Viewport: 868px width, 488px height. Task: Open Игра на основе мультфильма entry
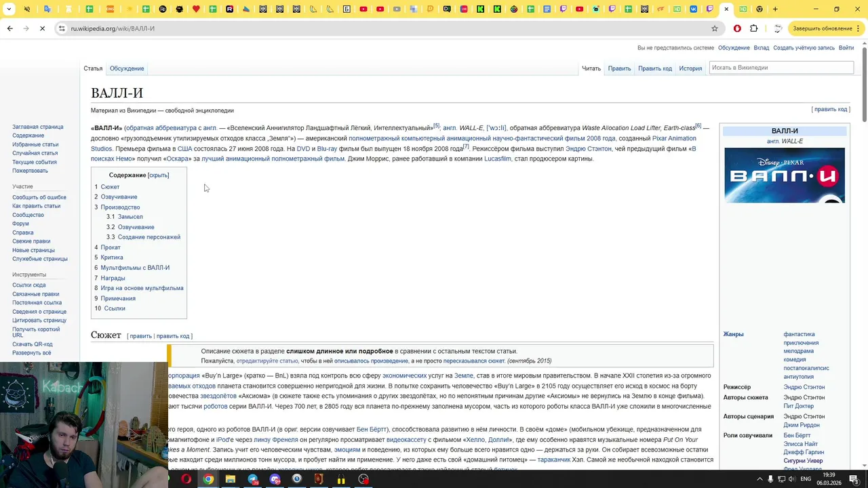point(142,288)
